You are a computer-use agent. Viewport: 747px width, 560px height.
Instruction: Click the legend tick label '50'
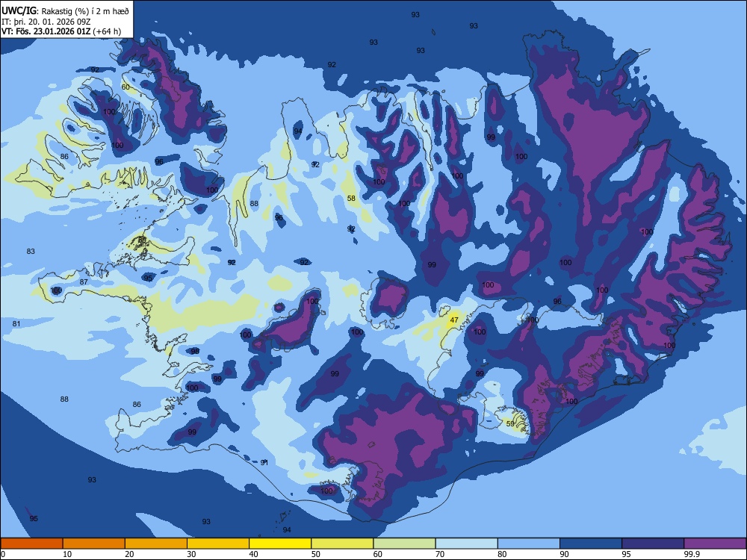click(315, 554)
